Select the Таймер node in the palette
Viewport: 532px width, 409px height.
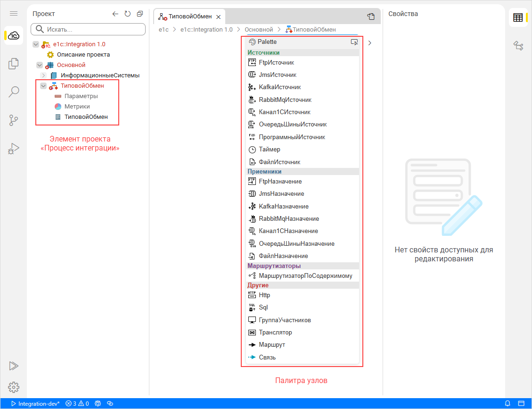(269, 150)
